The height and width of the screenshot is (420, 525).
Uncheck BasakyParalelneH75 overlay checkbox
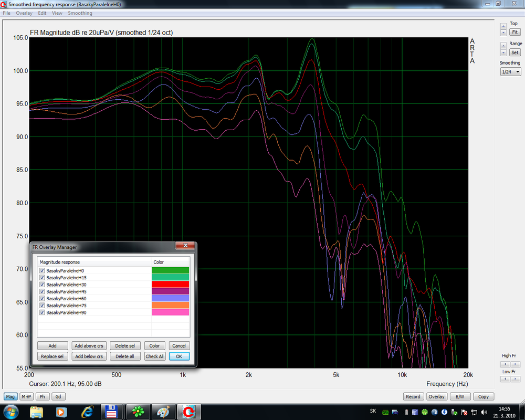click(x=42, y=306)
